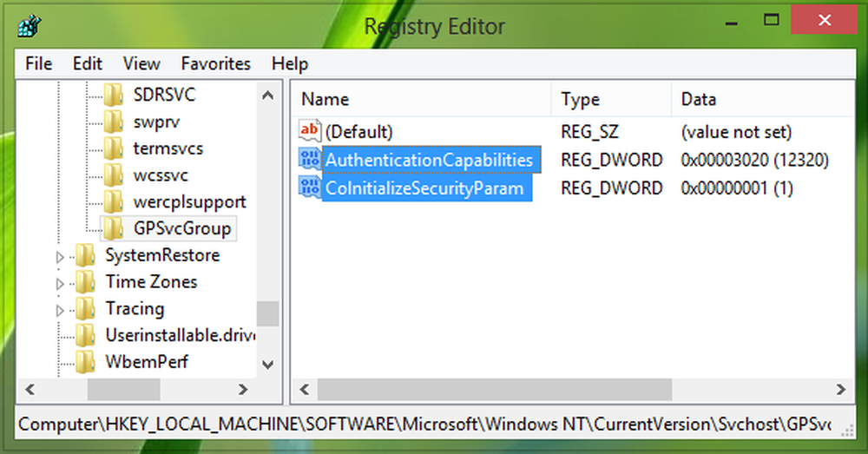The height and width of the screenshot is (454, 868).
Task: Click the Userinstallable.drivers folder icon
Action: [85, 335]
